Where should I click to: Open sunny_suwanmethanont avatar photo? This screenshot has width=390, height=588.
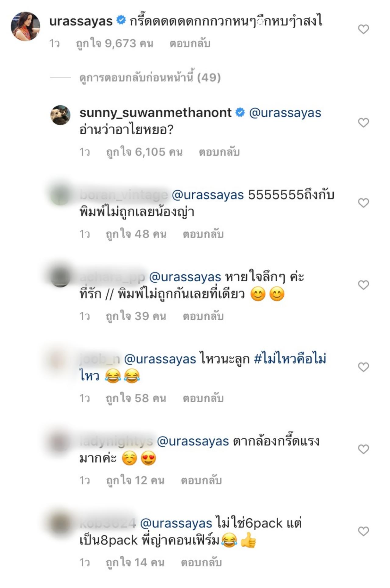coord(60,115)
